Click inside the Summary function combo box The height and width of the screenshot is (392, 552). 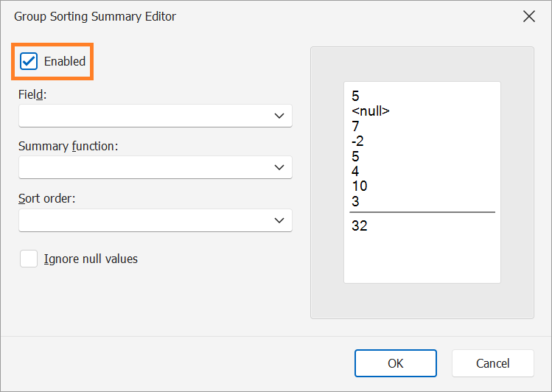point(156,167)
